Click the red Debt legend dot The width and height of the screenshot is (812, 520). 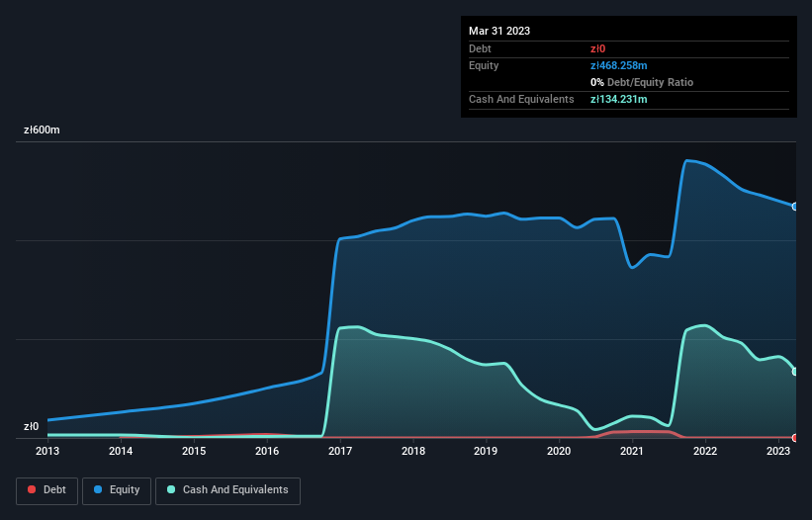click(x=32, y=489)
